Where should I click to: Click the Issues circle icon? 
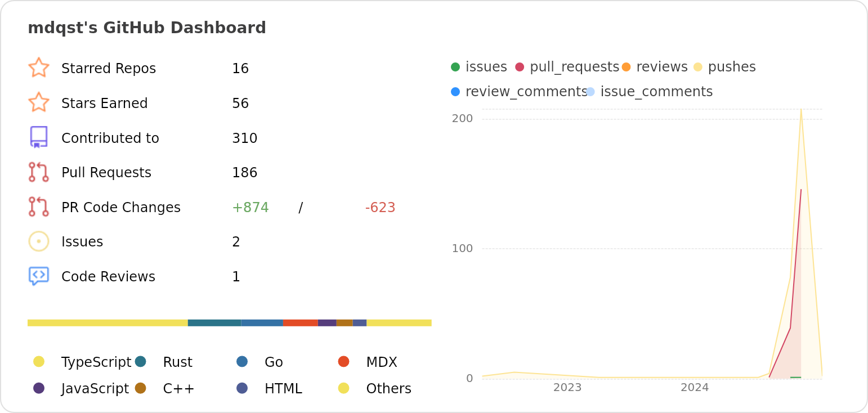[x=38, y=241]
